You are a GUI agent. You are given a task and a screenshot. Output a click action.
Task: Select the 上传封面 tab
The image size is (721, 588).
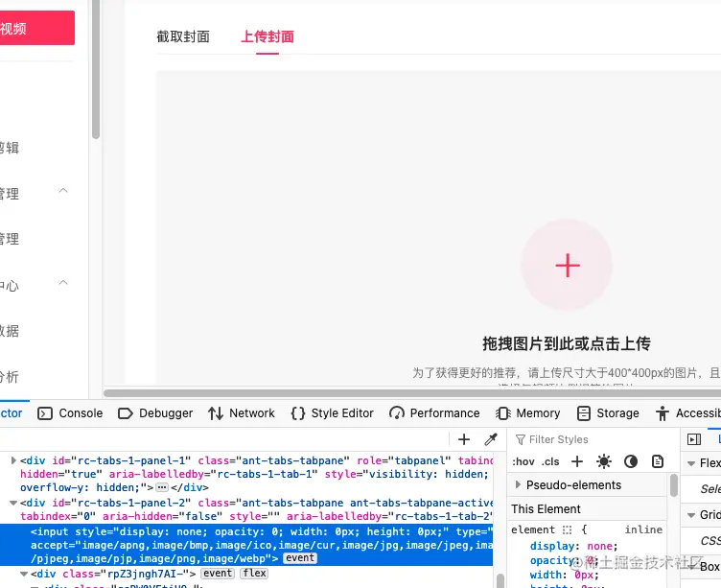pos(267,36)
